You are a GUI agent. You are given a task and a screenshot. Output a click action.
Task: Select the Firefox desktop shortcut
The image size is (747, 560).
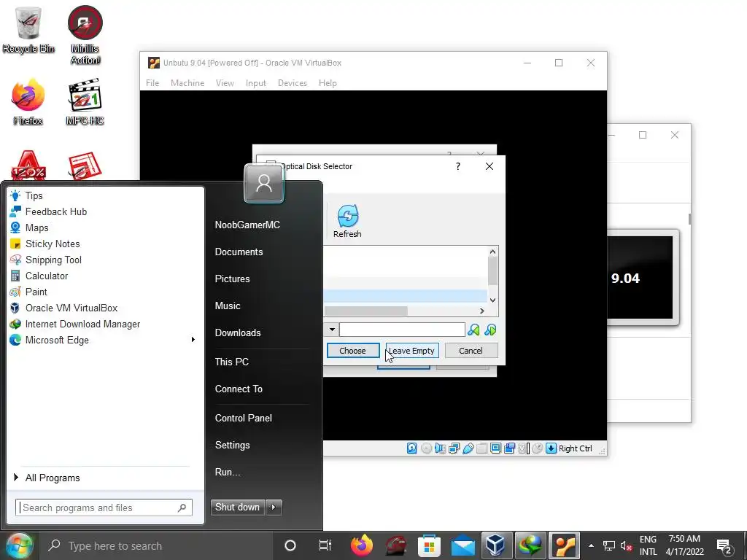click(x=28, y=102)
